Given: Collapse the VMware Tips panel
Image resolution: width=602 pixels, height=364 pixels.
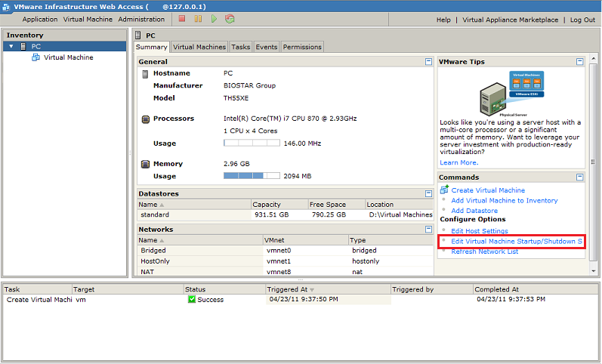Looking at the screenshot, I should tap(579, 62).
